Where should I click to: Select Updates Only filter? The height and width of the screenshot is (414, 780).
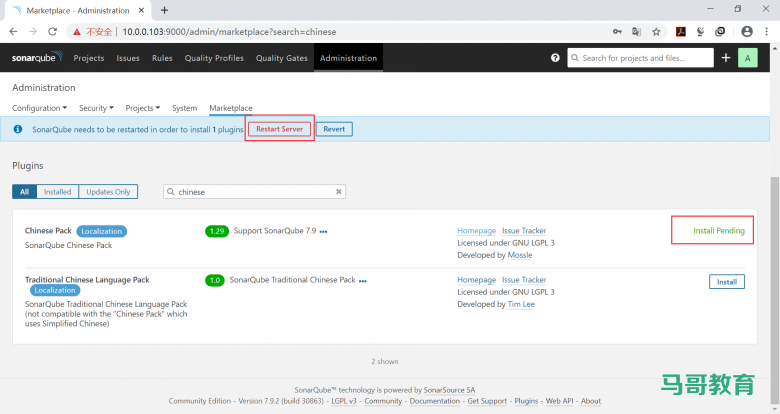tap(108, 192)
